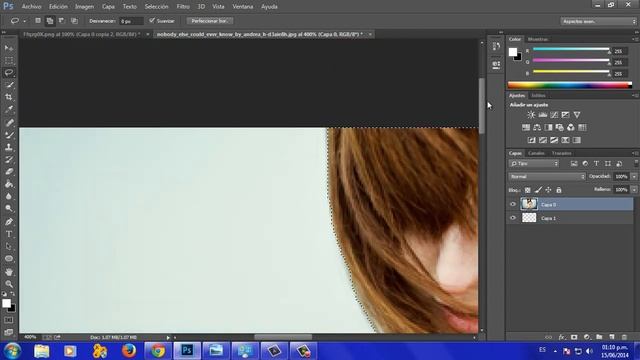The height and width of the screenshot is (360, 640).
Task: Select Subtract from selection mode button
Action: pos(62,20)
